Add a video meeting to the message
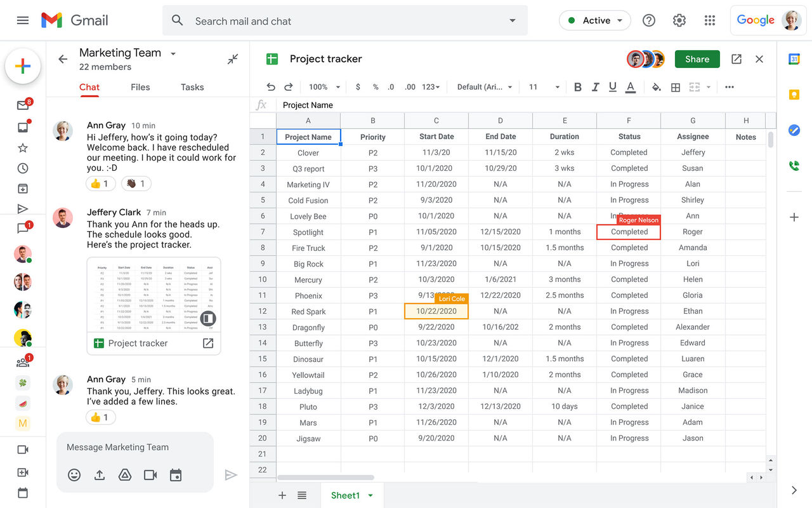 click(150, 475)
